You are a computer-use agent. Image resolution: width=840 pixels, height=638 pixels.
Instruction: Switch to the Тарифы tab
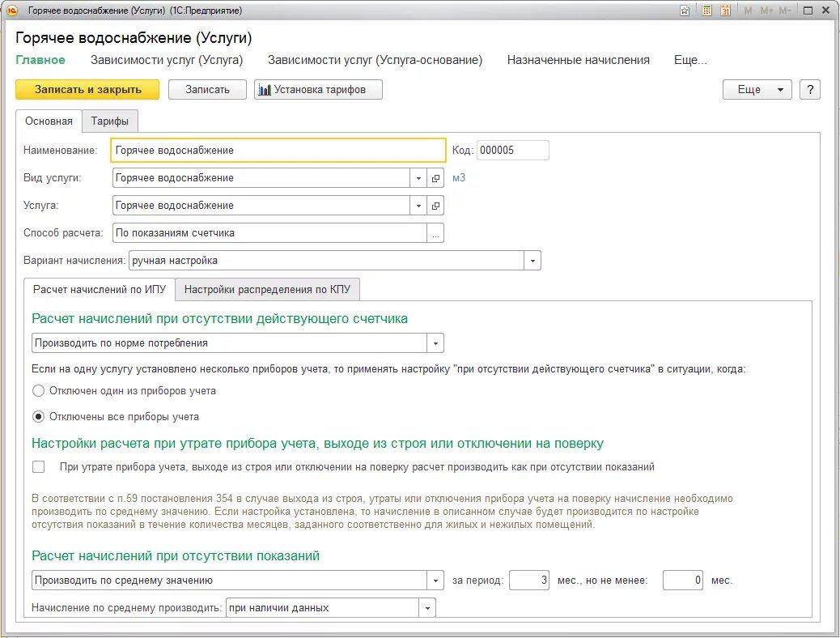[110, 121]
